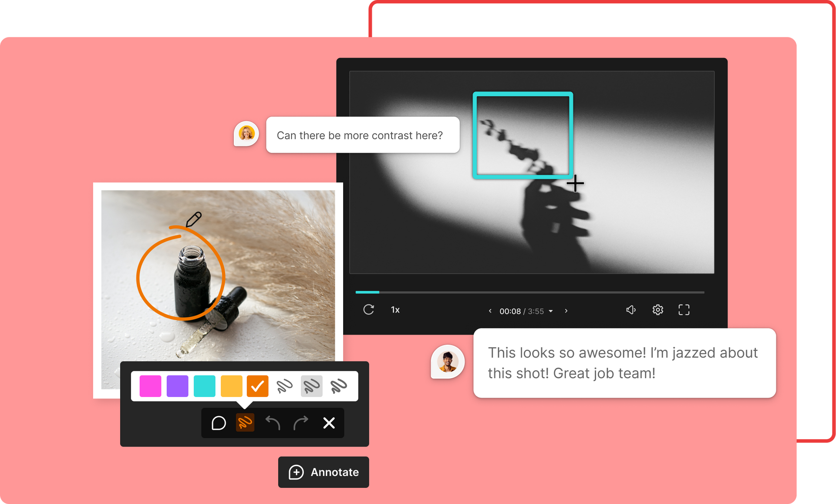Click the loop replay icon
This screenshot has width=836, height=504.
point(369,309)
